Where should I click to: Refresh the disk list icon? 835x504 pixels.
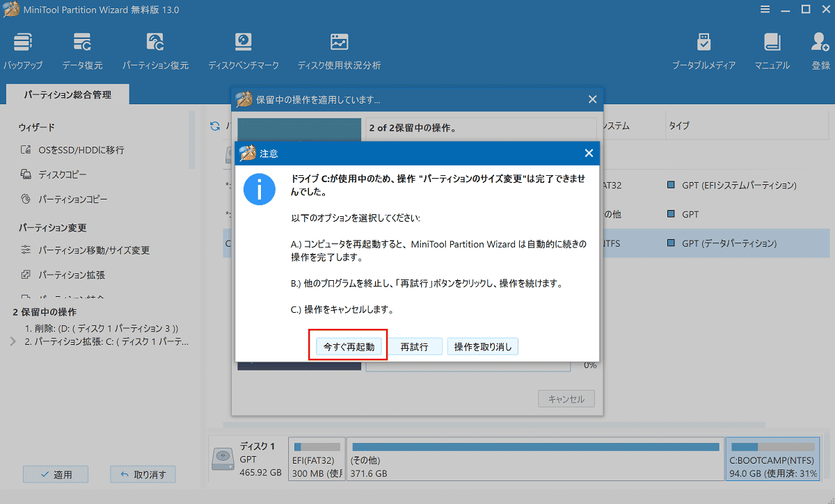pyautogui.click(x=215, y=126)
